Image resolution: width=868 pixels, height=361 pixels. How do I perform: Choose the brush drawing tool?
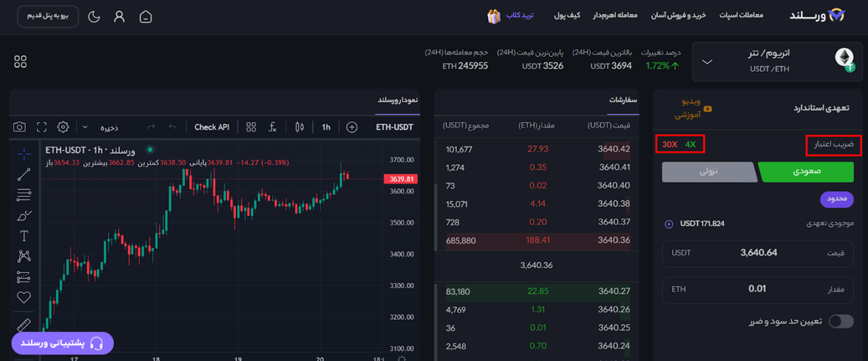pyautogui.click(x=24, y=215)
